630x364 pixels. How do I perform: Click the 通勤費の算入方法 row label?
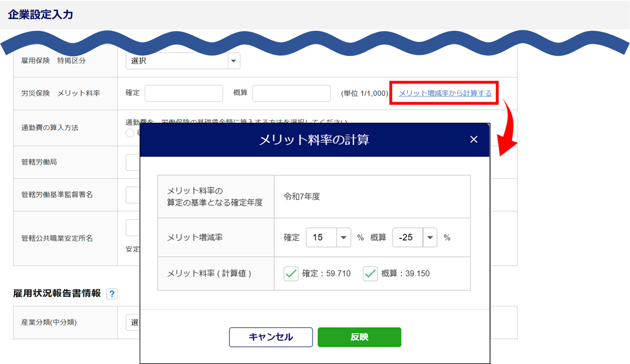pos(50,127)
